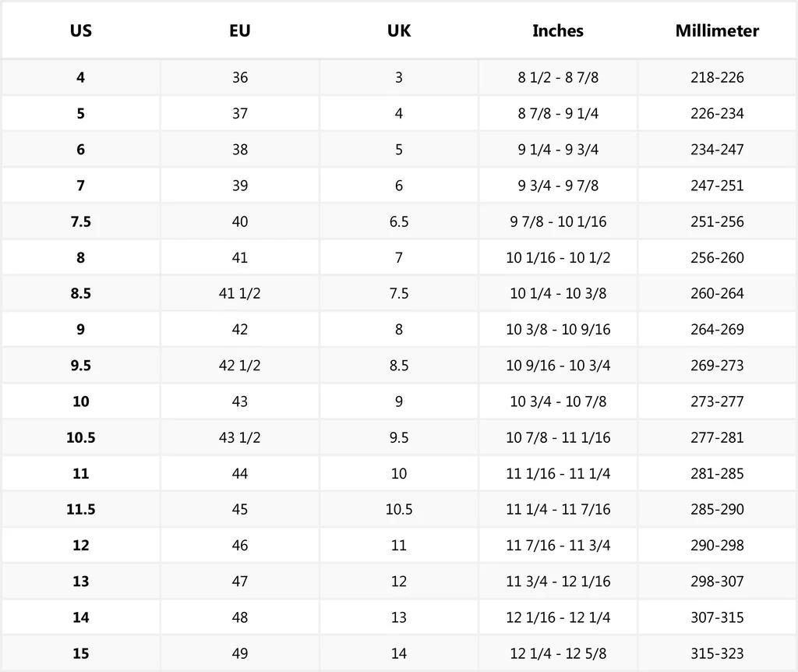Click the US column header

81,31
